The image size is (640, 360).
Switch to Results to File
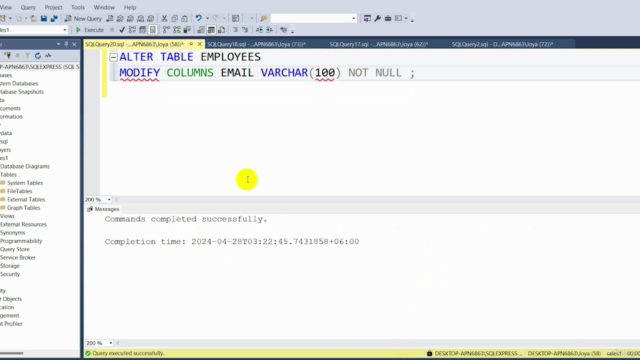click(x=221, y=30)
